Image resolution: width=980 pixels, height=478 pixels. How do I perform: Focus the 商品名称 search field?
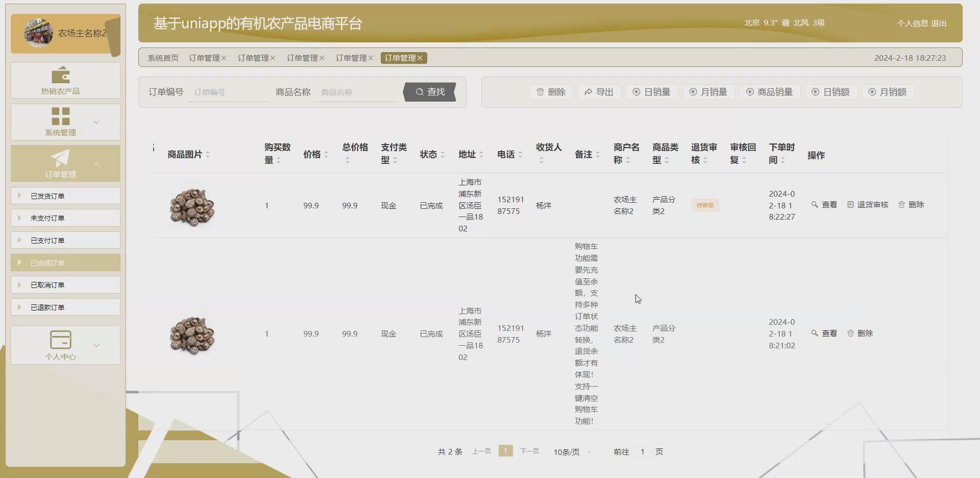click(356, 92)
